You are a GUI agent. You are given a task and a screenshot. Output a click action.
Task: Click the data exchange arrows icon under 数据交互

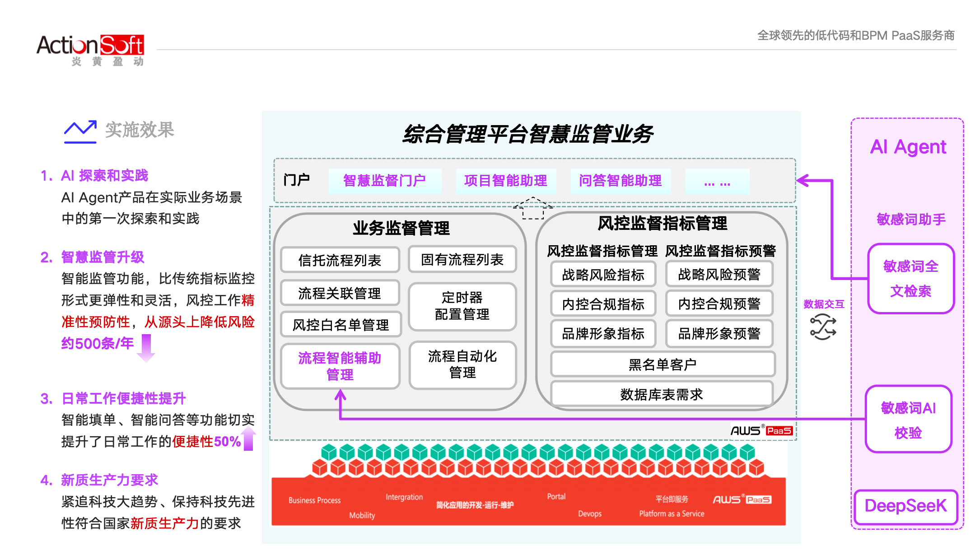(823, 327)
